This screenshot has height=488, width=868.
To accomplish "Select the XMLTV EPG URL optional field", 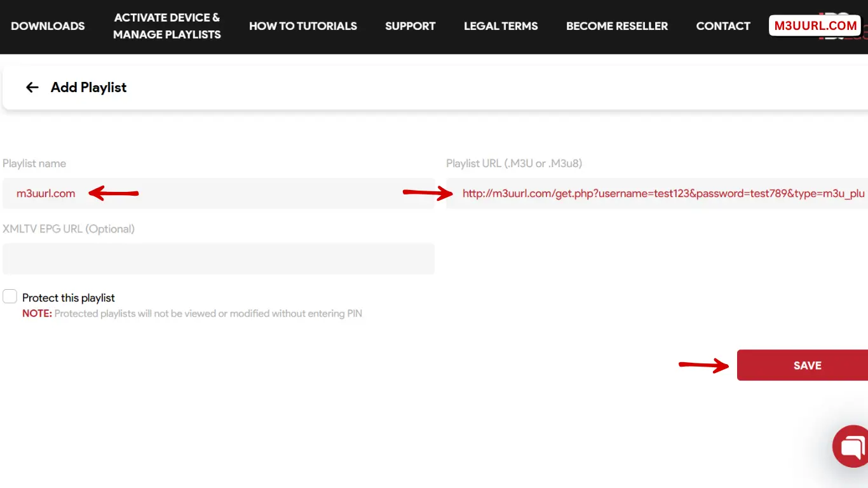I will coord(219,259).
